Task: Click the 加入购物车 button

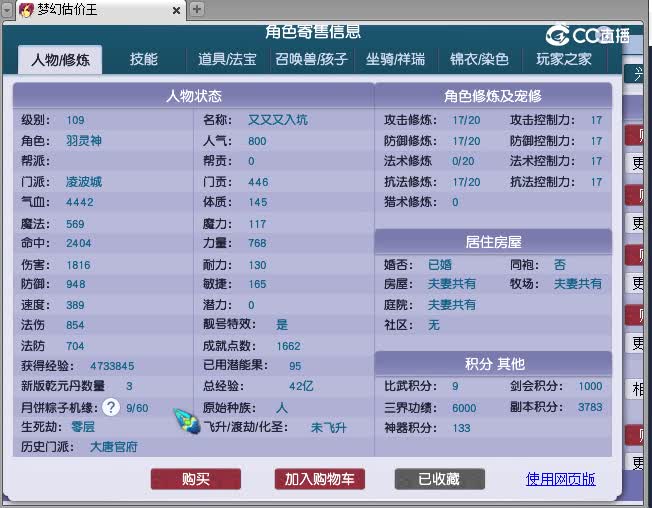Action: [x=320, y=479]
